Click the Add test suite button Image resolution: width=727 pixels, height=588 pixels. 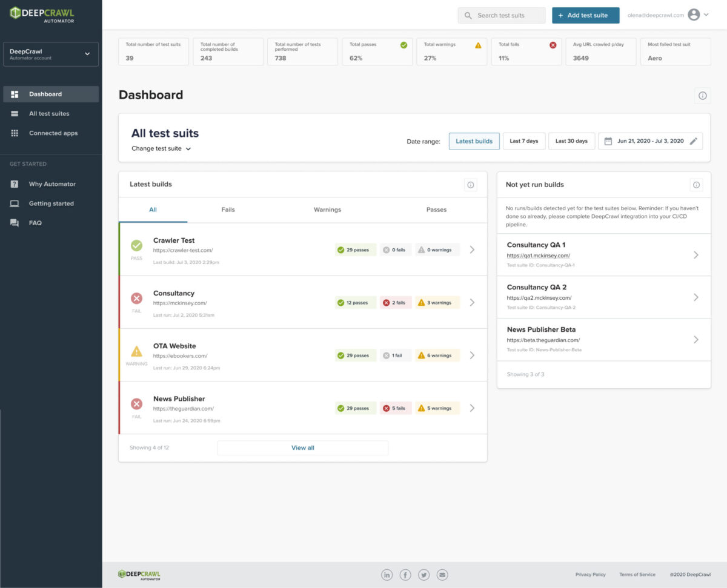(x=585, y=15)
